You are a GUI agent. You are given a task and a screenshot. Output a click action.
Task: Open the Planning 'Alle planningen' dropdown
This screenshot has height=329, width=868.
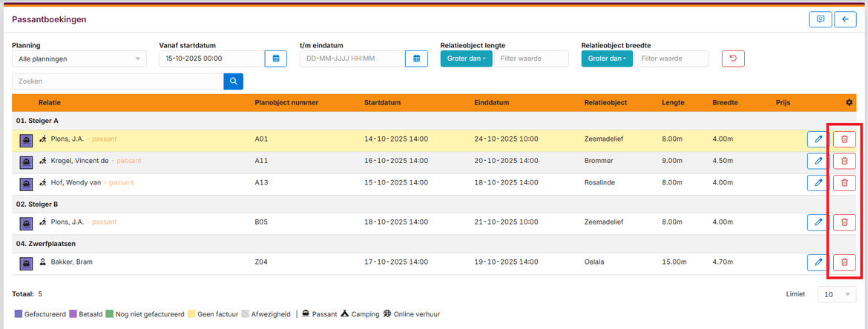pos(79,59)
